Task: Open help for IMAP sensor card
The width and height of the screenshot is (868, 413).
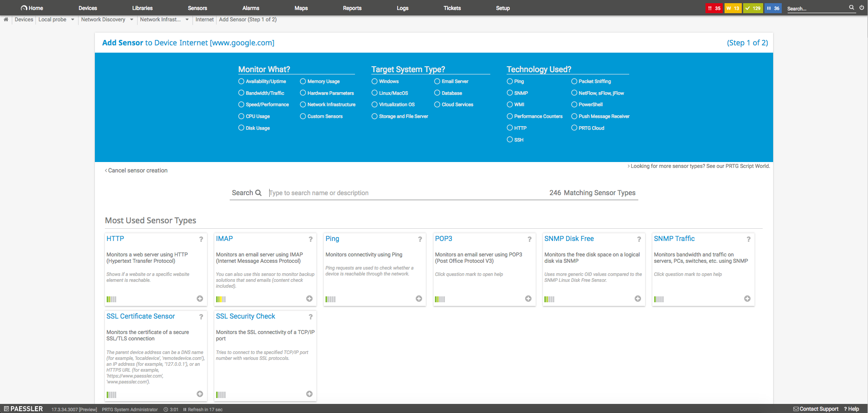Action: [x=311, y=239]
